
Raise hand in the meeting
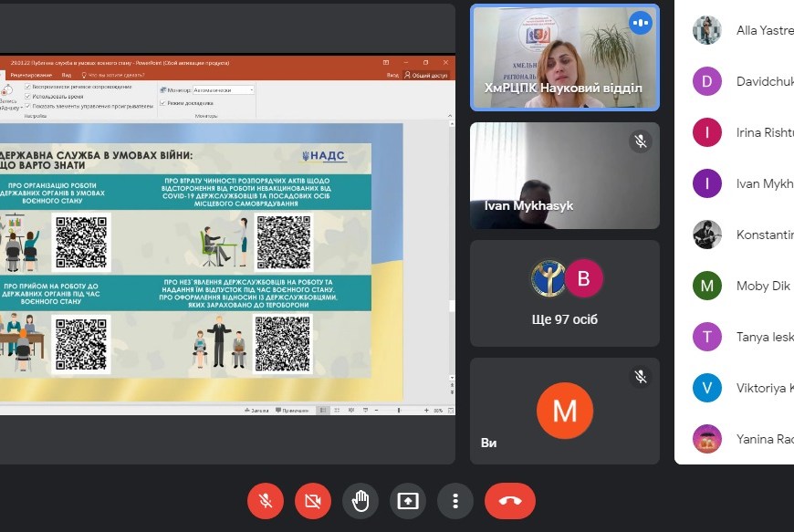[x=360, y=501]
